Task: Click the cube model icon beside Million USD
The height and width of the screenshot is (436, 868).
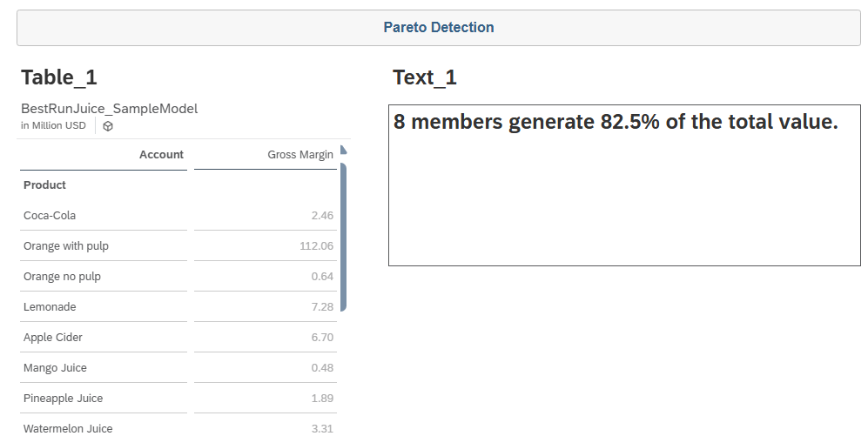Action: click(x=108, y=126)
